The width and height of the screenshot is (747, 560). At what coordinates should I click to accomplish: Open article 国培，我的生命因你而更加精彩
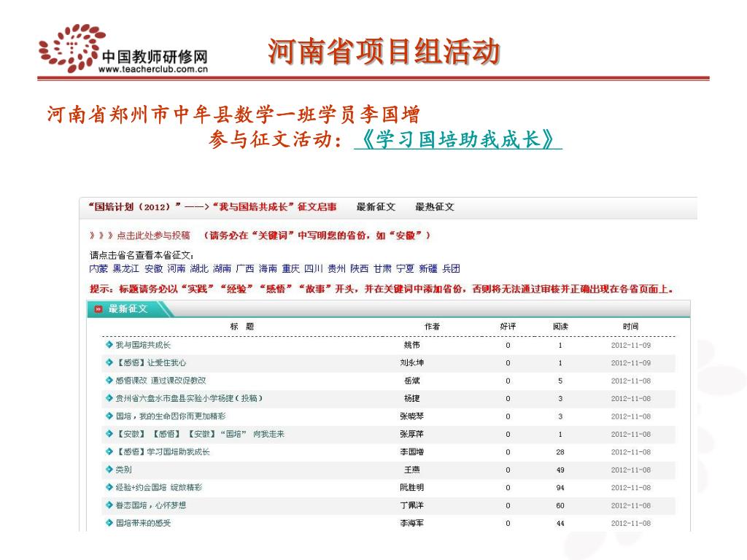pyautogui.click(x=171, y=416)
